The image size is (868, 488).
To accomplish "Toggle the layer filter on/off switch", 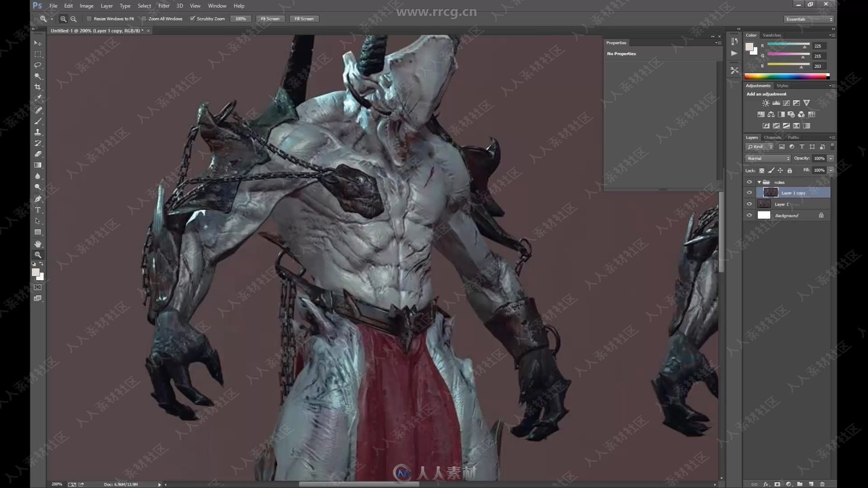I will 832,147.
